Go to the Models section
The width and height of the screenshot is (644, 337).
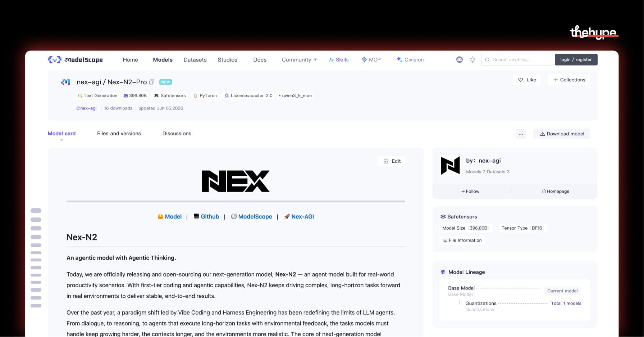coord(163,60)
